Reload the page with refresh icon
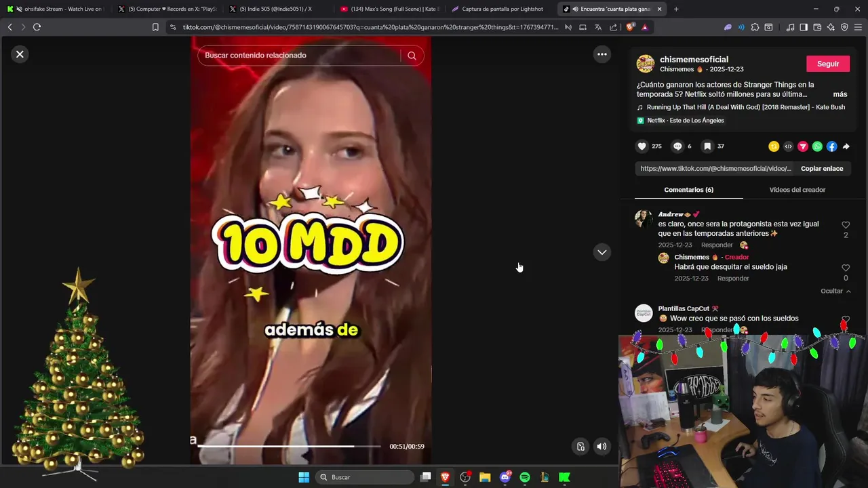 coord(37,27)
